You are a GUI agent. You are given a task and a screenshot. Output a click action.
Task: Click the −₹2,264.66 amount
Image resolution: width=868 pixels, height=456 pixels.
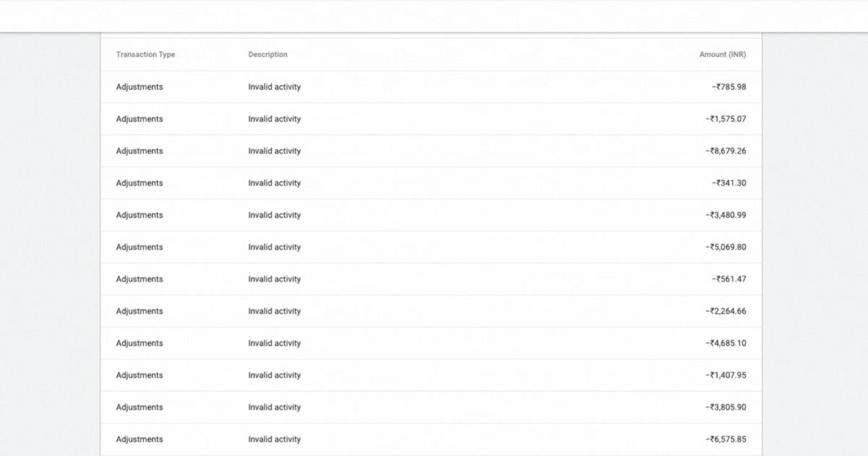point(726,311)
